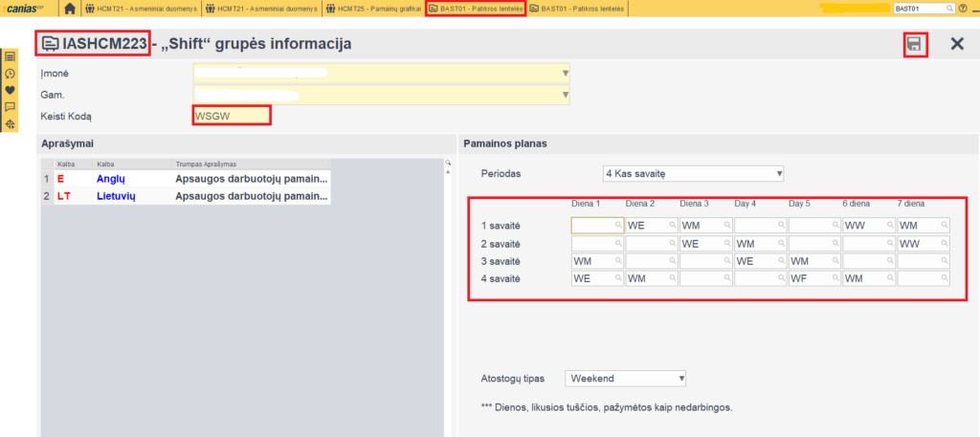980x437 pixels.
Task: Click the Keisti Kodą field with WSGW
Action: [x=231, y=116]
